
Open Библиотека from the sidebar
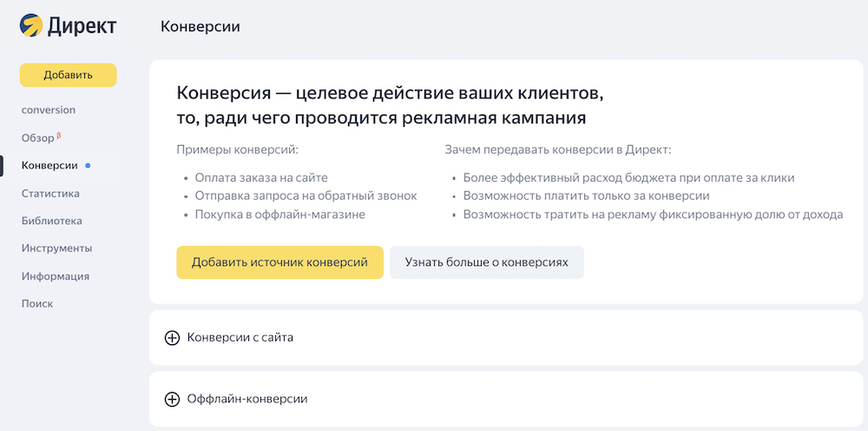tap(52, 221)
